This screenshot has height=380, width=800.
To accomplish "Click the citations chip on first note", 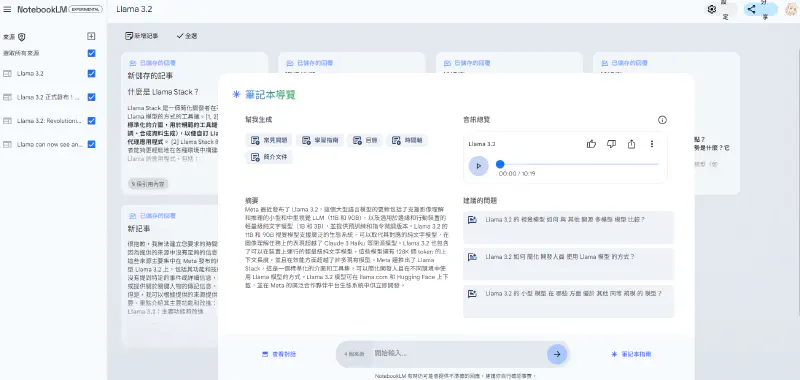I will coord(147,184).
